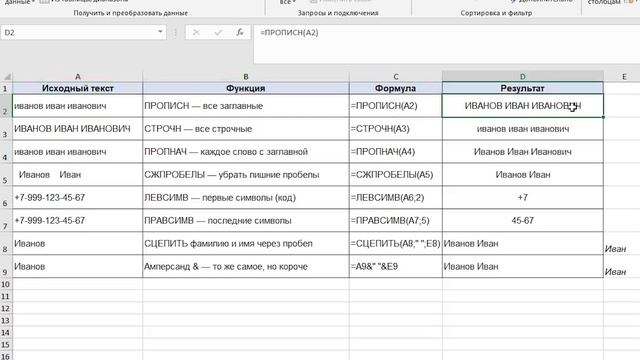The image size is (640, 360).
Task: Select column B header
Action: coord(246,76)
